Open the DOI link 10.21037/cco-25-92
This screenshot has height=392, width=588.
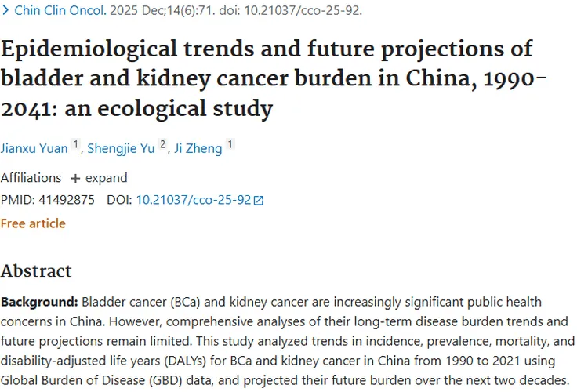pos(193,200)
